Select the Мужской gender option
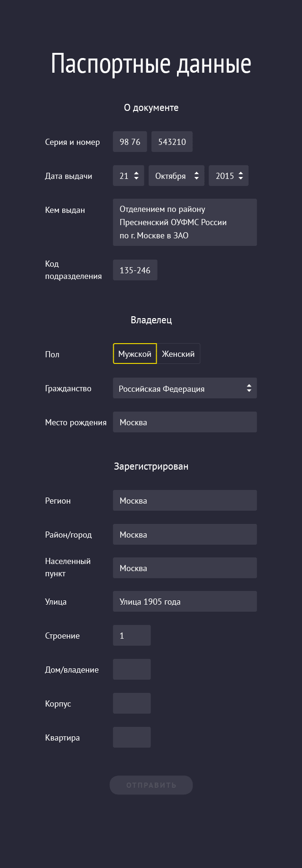The width and height of the screenshot is (302, 868). [135, 354]
